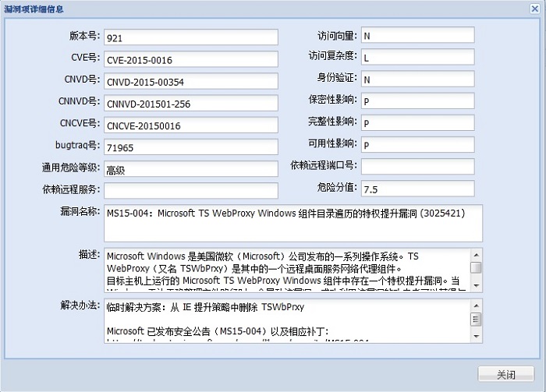Focus the CNNVD号 field CNNVD-201501-256

click(x=191, y=103)
